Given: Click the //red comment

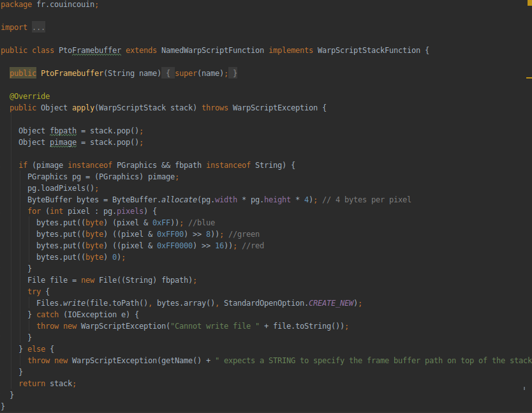Looking at the screenshot, I should pyautogui.click(x=253, y=246).
